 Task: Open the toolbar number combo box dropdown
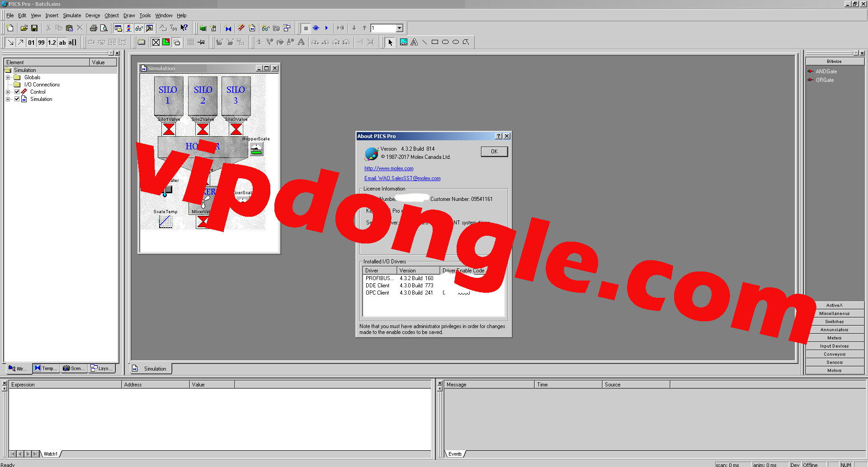pos(400,28)
